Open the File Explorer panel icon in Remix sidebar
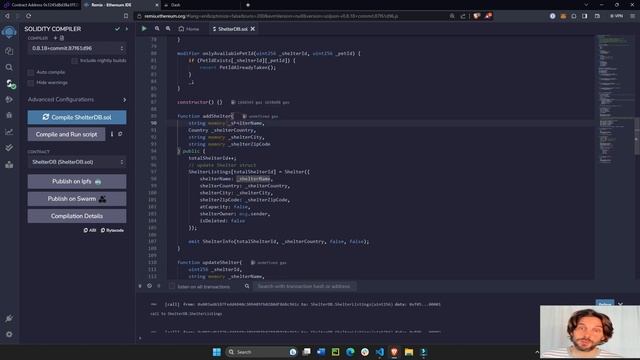 [x=9, y=51]
